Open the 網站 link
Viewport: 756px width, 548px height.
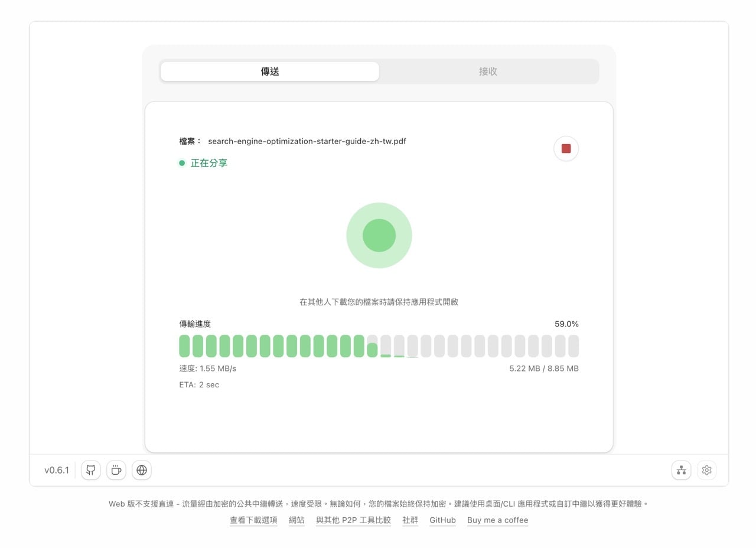296,520
